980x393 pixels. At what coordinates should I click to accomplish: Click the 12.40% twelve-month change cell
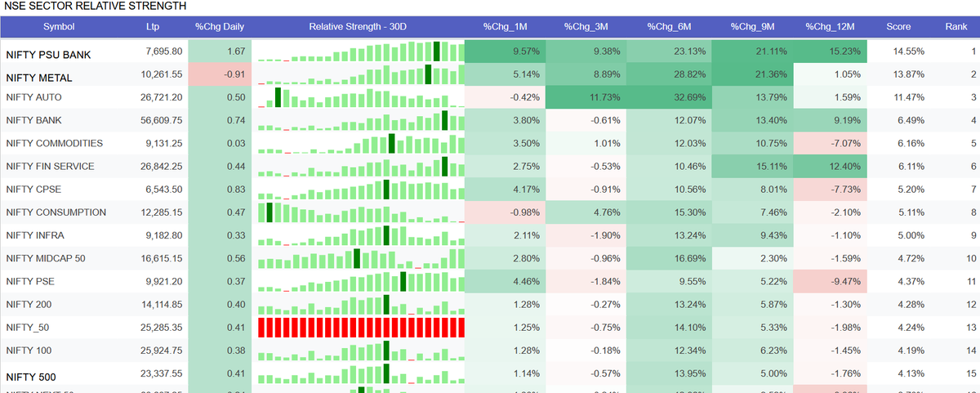click(830, 166)
